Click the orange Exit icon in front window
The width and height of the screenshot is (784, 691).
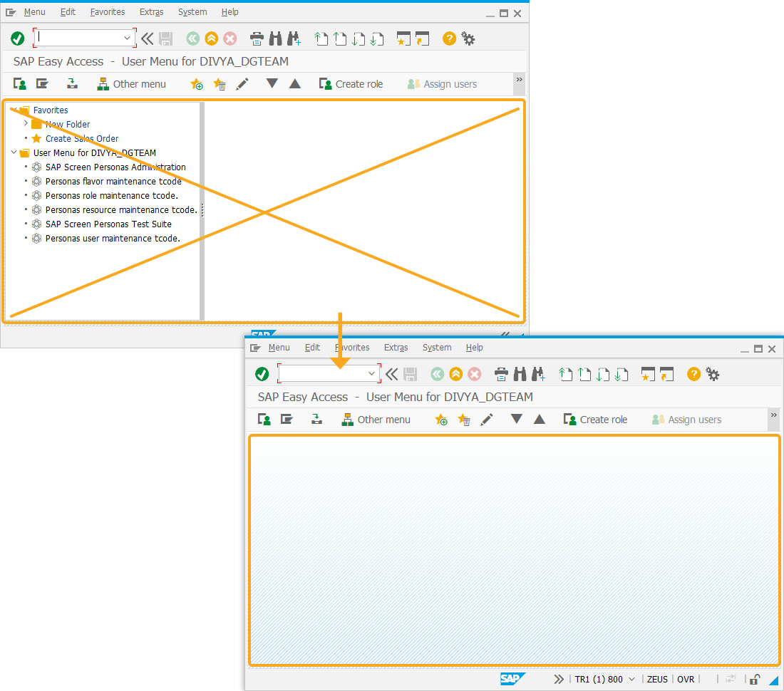click(456, 374)
